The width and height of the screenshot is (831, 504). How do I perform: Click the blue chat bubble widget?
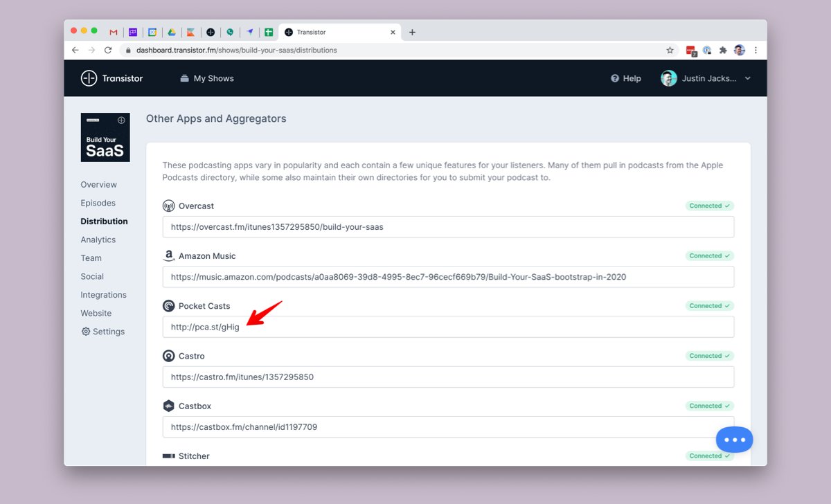point(734,440)
